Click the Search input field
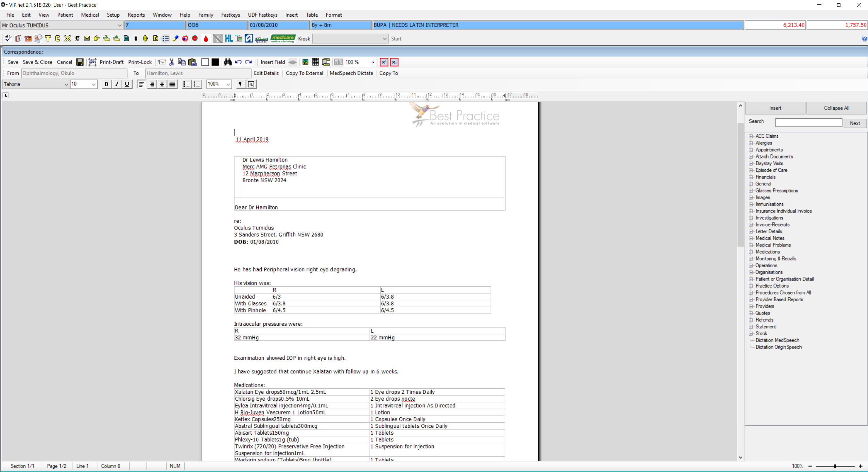 (808, 122)
